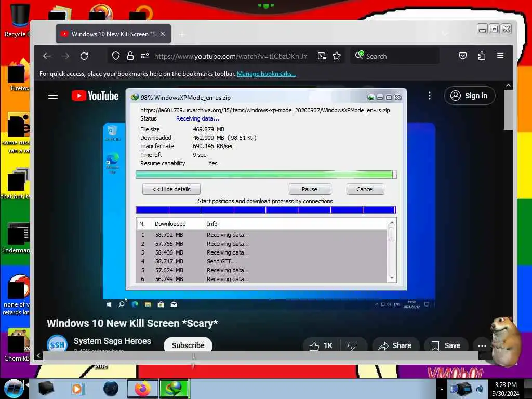Click the green tray icon in the download dialog title bar
Image resolution: width=532 pixels, height=399 pixels.
pyautogui.click(x=371, y=98)
